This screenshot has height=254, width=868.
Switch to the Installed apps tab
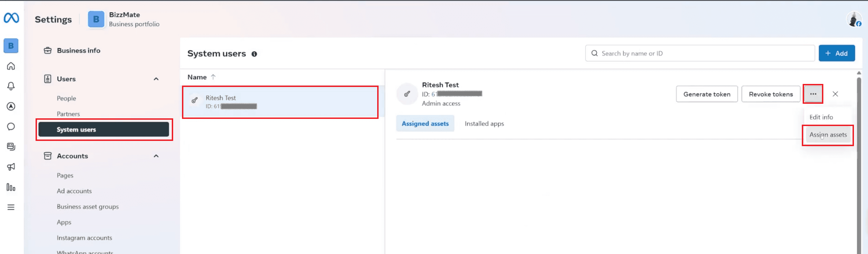(x=484, y=124)
